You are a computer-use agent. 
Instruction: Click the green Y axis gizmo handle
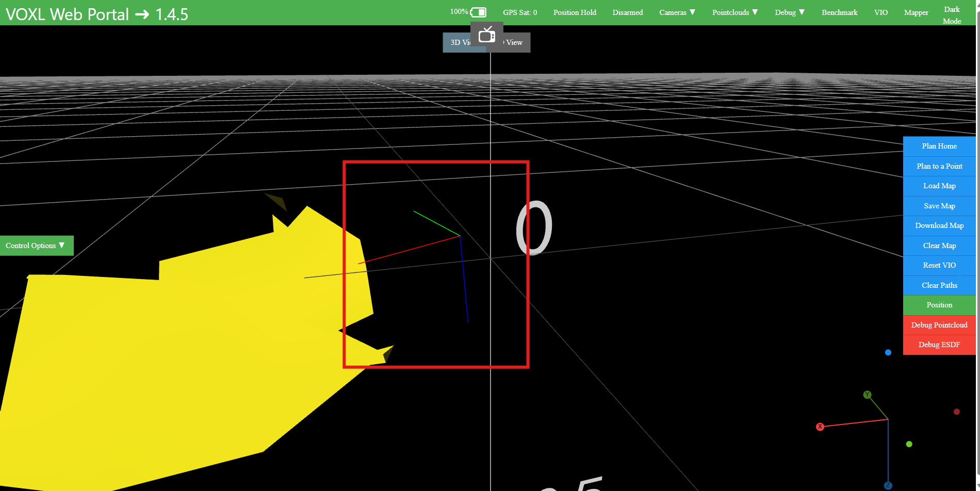868,395
